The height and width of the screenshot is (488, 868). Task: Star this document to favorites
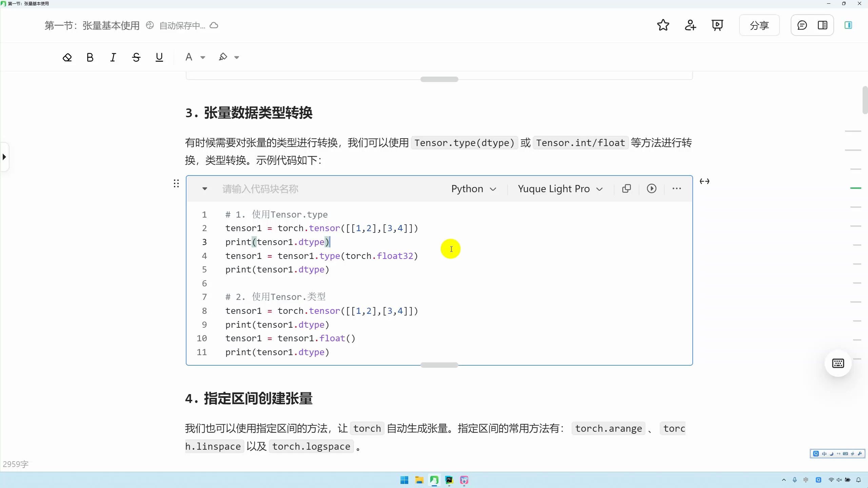tap(663, 25)
